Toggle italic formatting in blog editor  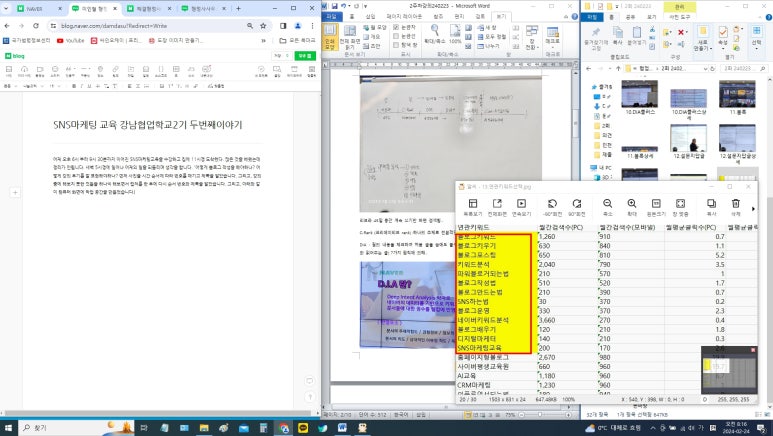tap(82, 86)
